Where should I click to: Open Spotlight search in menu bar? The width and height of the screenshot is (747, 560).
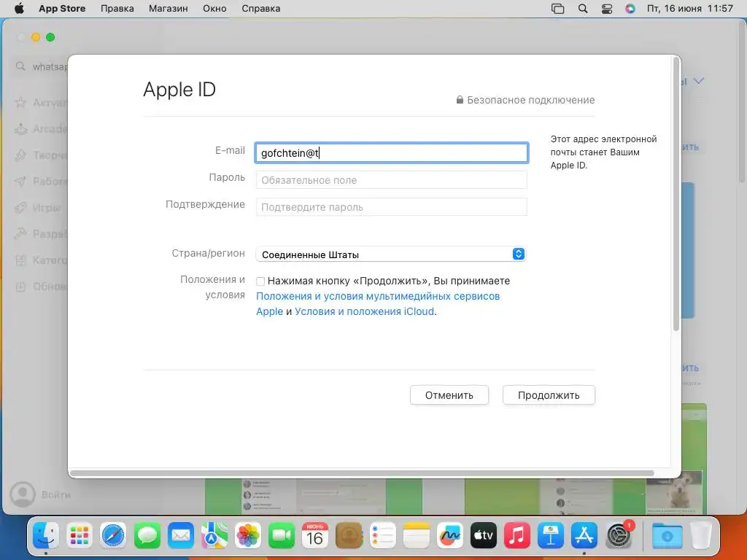pos(583,9)
